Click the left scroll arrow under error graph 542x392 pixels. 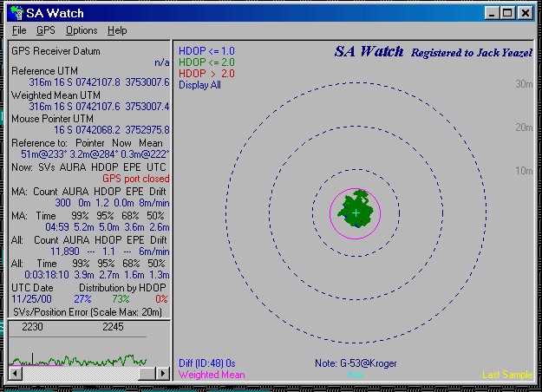(x=15, y=373)
